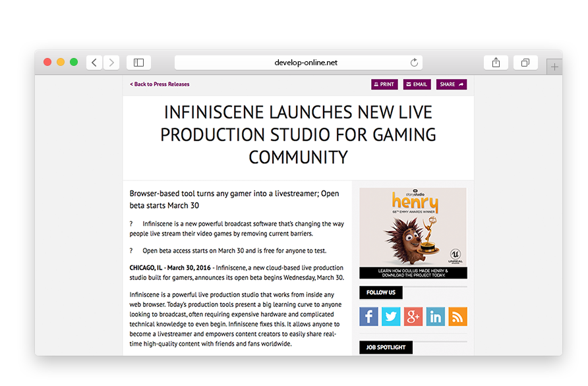588x386 pixels.
Task: Navigate back with the browser back arrow
Action: 94,62
